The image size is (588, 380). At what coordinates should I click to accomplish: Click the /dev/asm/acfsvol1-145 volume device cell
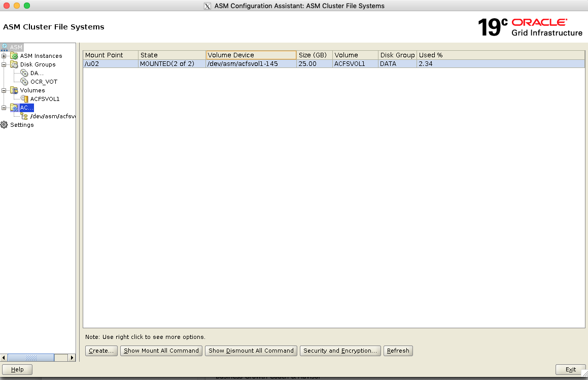pyautogui.click(x=251, y=64)
